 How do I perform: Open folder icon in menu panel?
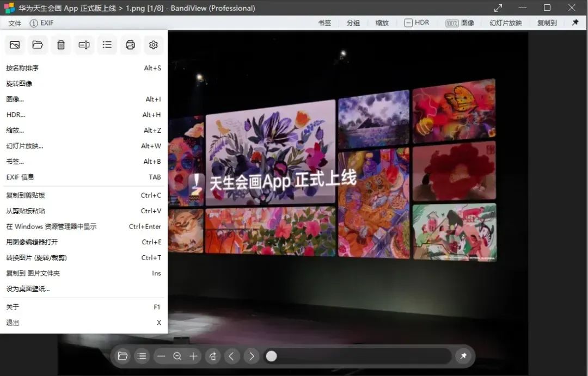[38, 45]
